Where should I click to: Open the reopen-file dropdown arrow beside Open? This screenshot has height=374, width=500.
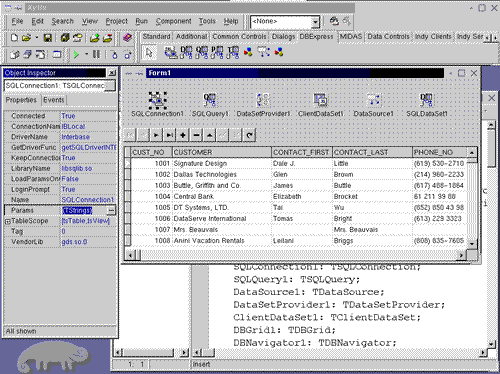(x=37, y=38)
